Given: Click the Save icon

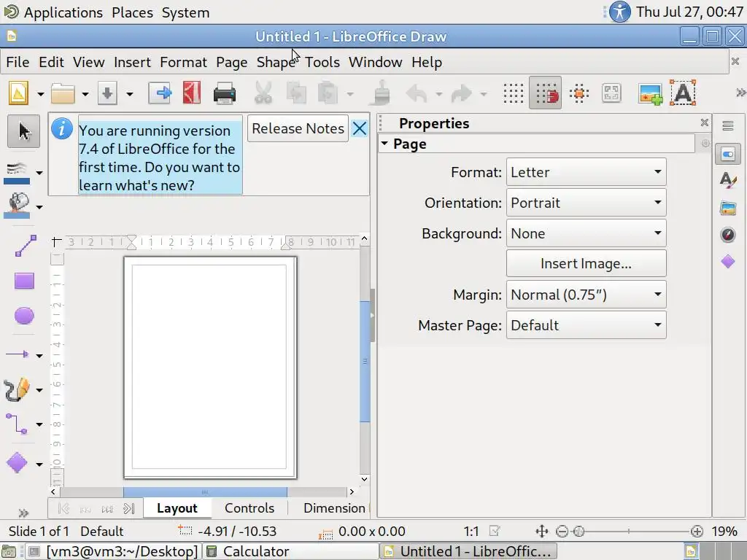Looking at the screenshot, I should coord(108,93).
